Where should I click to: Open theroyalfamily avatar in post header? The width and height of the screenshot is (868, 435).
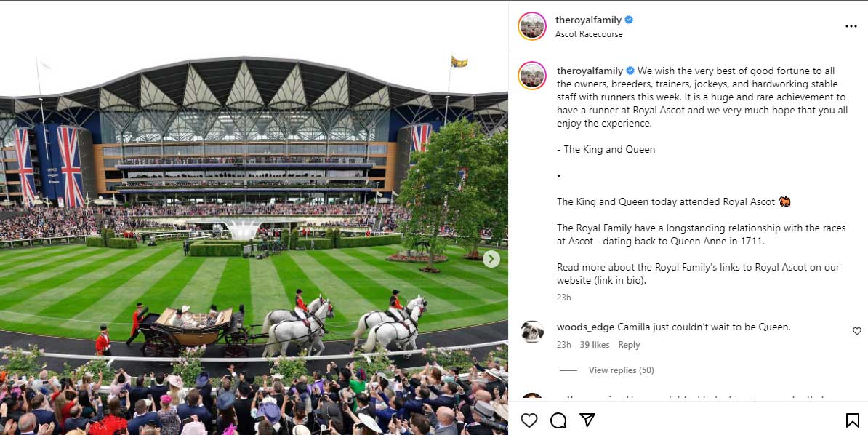(532, 26)
